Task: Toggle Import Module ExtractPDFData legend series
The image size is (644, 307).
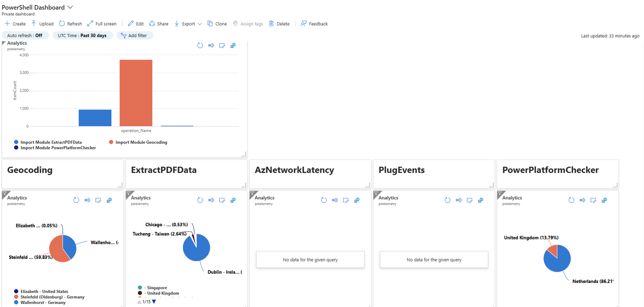Action: tap(48, 142)
